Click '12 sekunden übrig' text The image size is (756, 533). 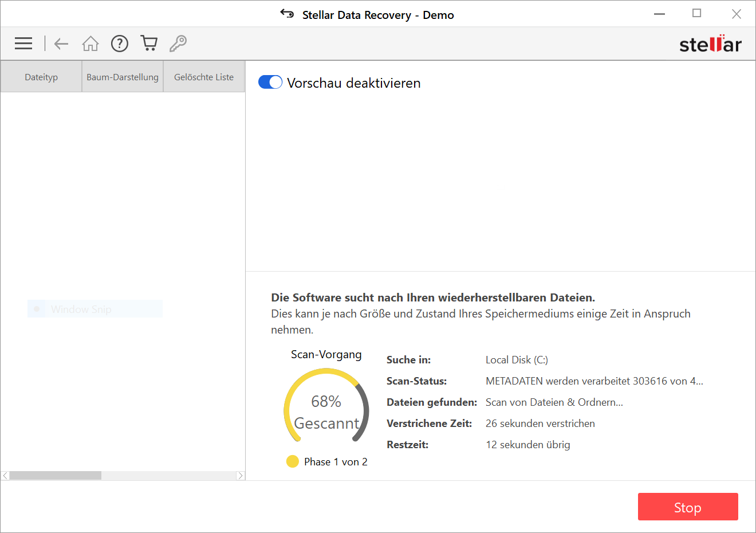point(527,445)
